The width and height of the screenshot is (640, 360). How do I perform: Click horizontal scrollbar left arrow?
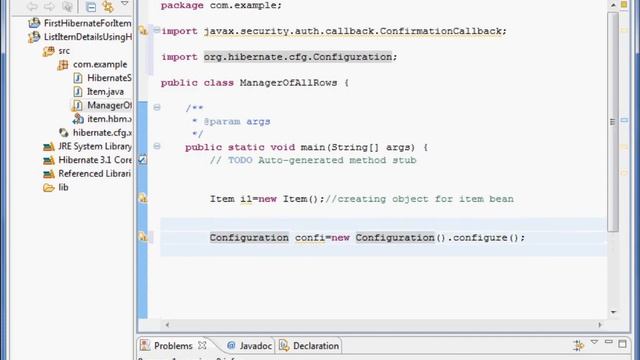(x=167, y=325)
